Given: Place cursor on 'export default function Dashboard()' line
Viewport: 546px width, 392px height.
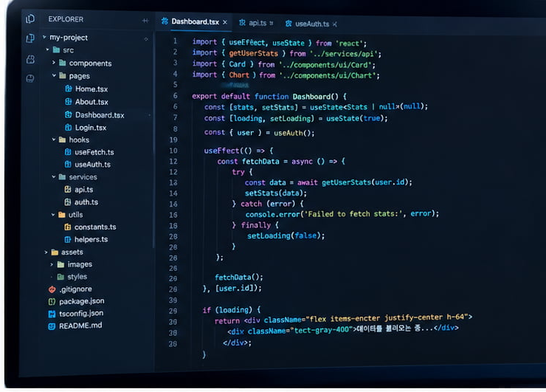Looking at the screenshot, I should (269, 97).
